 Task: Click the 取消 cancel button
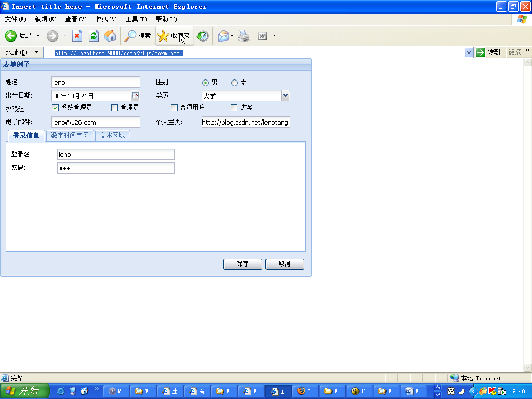pos(285,264)
